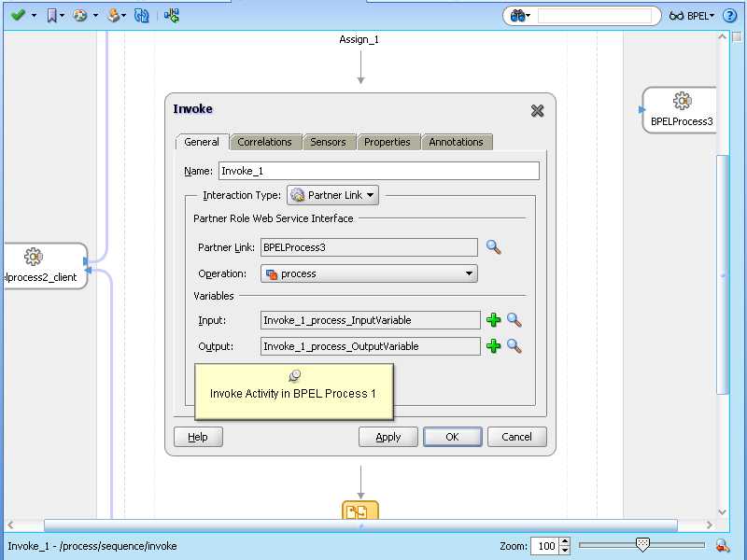The width and height of the screenshot is (747, 560).
Task: Create new Output variable with green plus icon
Action: [495, 346]
